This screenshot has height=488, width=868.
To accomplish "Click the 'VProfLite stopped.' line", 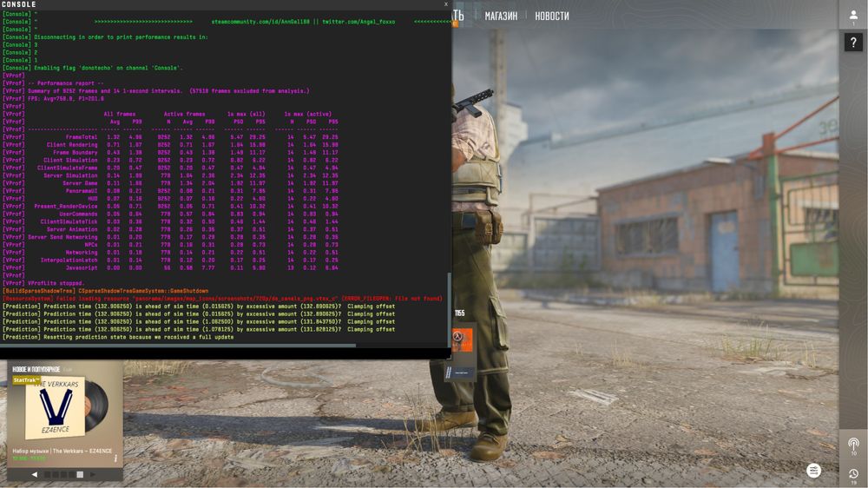I will point(43,283).
